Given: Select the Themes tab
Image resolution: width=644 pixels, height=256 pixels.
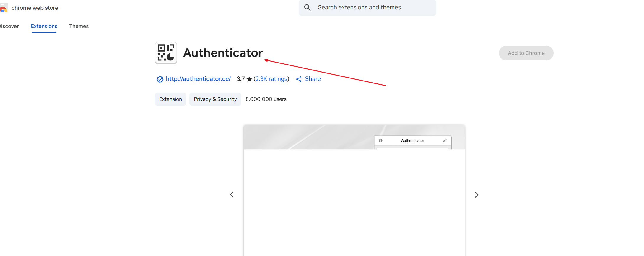Looking at the screenshot, I should pyautogui.click(x=79, y=26).
